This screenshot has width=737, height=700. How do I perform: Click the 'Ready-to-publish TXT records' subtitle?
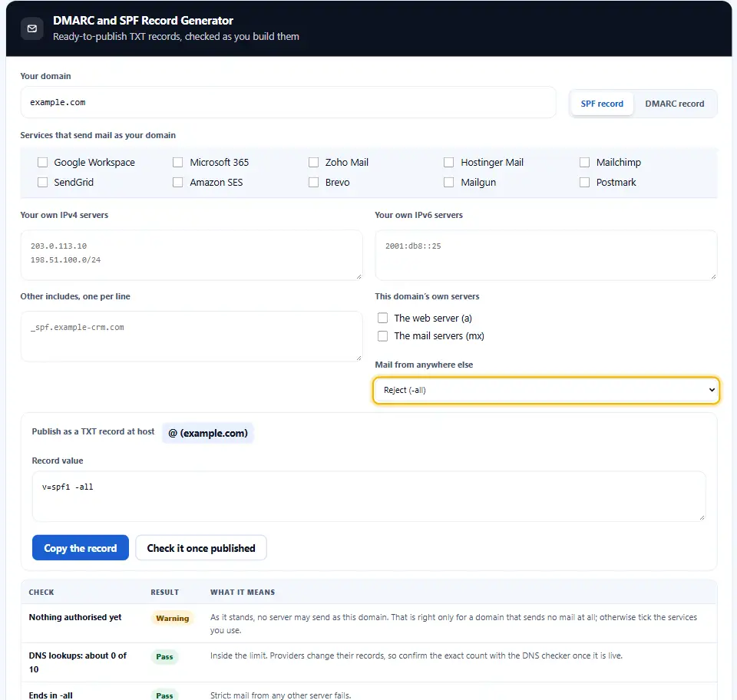pyautogui.click(x=176, y=37)
